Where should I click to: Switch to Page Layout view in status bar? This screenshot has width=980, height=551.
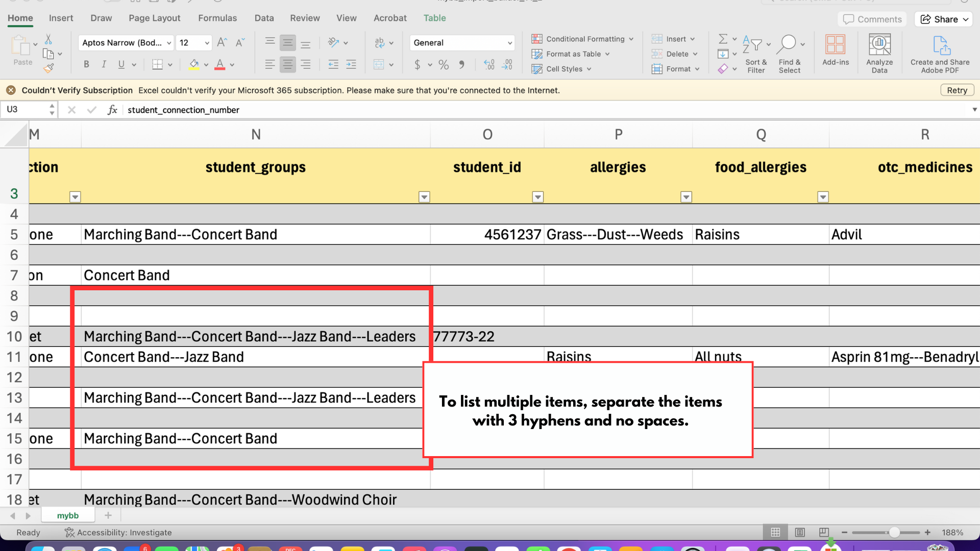[x=800, y=532]
